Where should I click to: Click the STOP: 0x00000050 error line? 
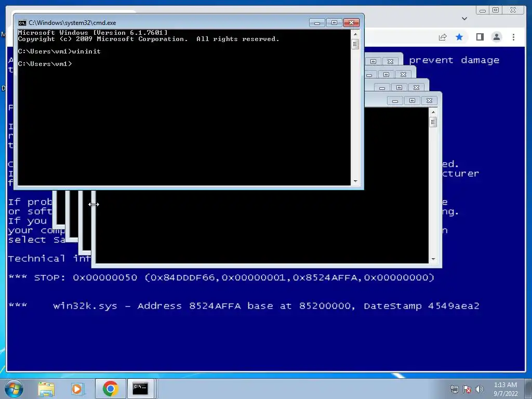tap(221, 277)
